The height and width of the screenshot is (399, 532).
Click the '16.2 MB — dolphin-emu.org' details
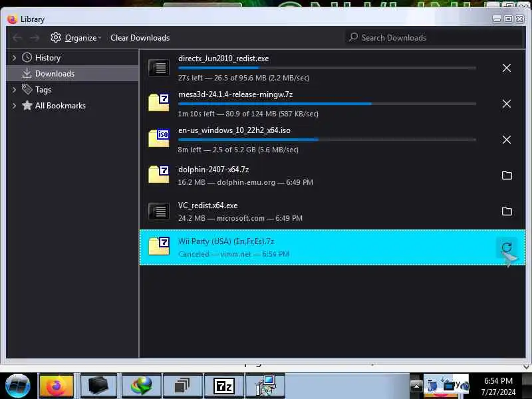click(x=245, y=182)
